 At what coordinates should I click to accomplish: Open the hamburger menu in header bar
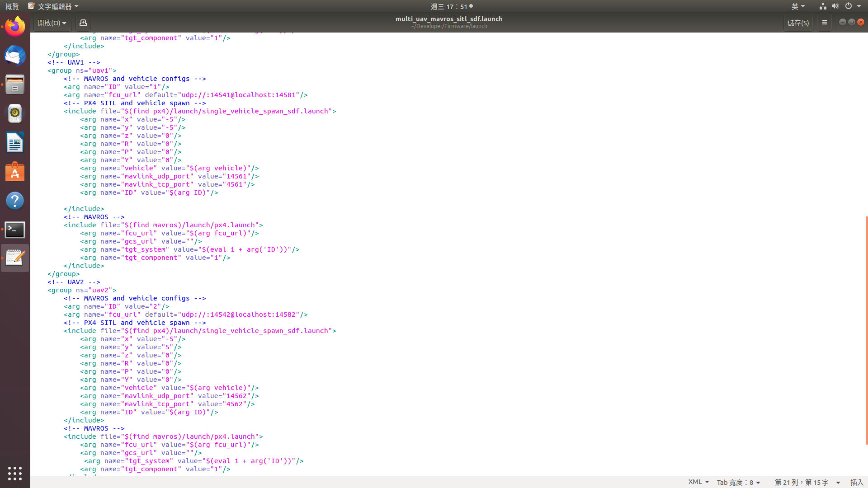click(824, 23)
